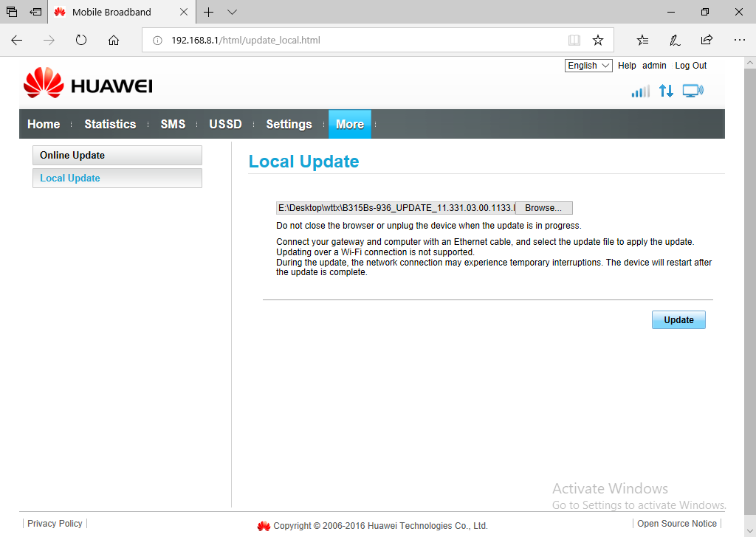Click the browser forward arrow
The height and width of the screenshot is (537, 756).
[49, 40]
